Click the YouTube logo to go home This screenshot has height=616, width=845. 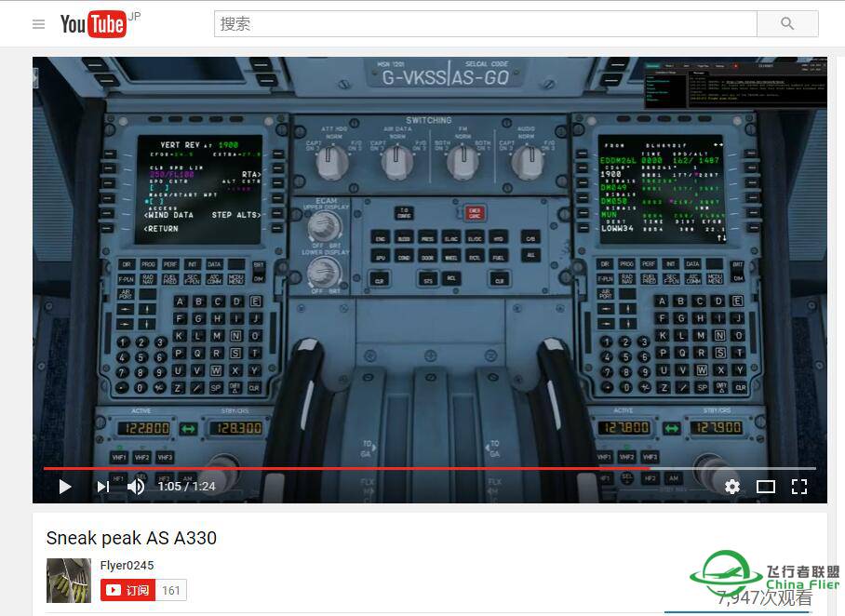(92, 24)
